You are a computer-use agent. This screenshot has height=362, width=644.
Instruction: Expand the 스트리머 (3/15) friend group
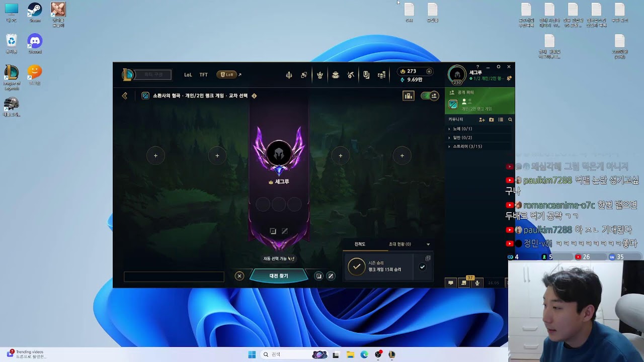479,146
